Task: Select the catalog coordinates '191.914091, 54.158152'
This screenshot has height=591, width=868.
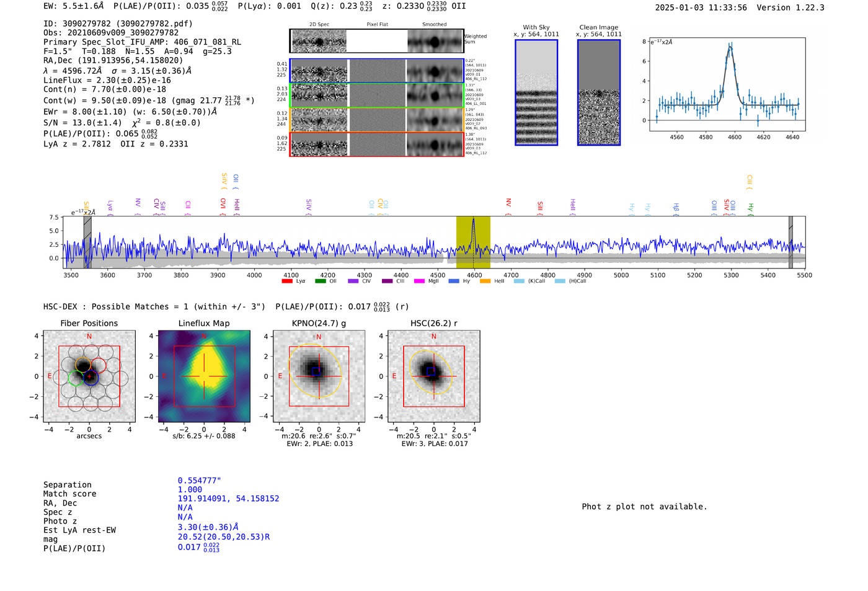Action: [x=228, y=499]
